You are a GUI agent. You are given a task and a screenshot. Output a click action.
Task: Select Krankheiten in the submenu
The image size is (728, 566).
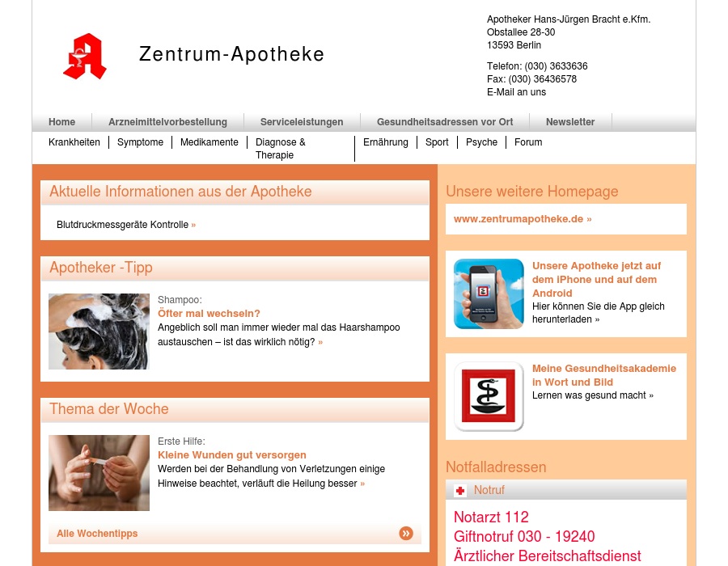(74, 142)
